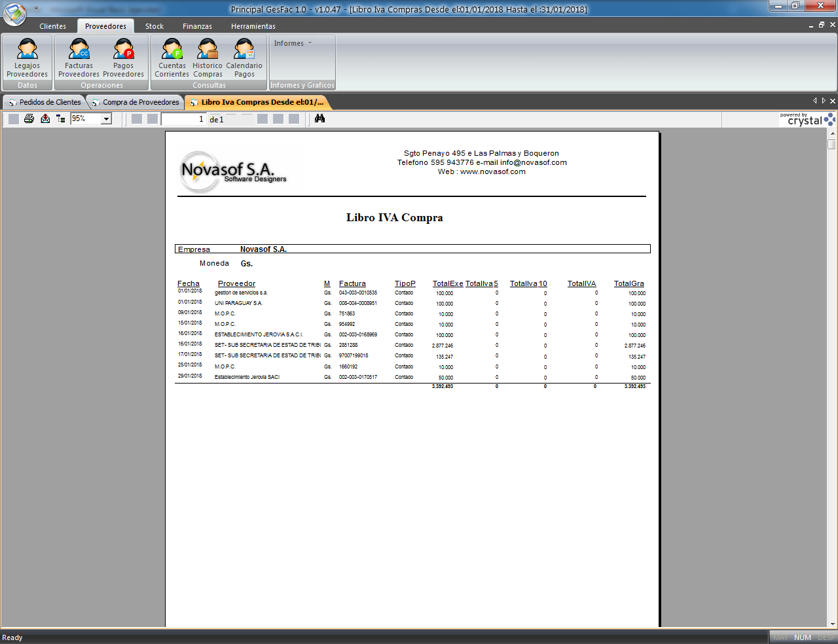Click the TotalGra column header

(x=629, y=283)
